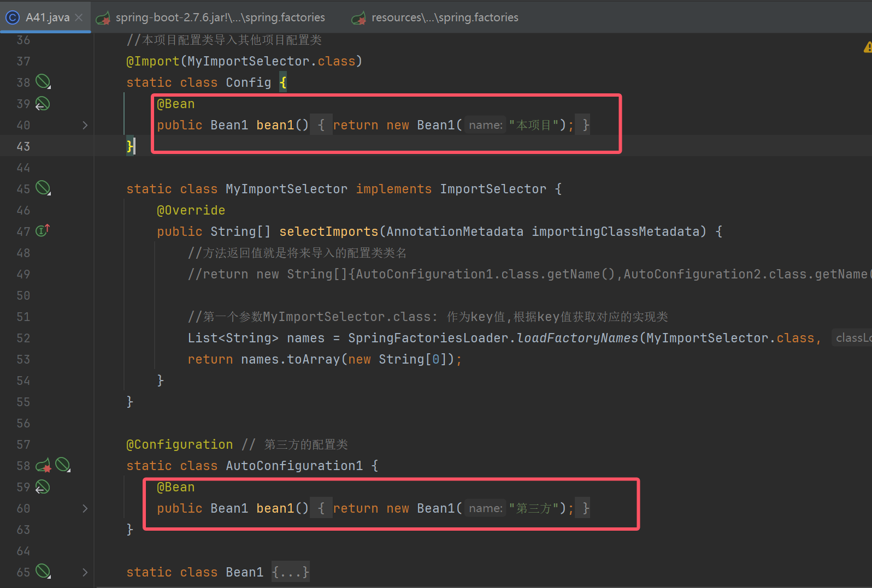
Task: Close the A41.java tab
Action: 79,17
